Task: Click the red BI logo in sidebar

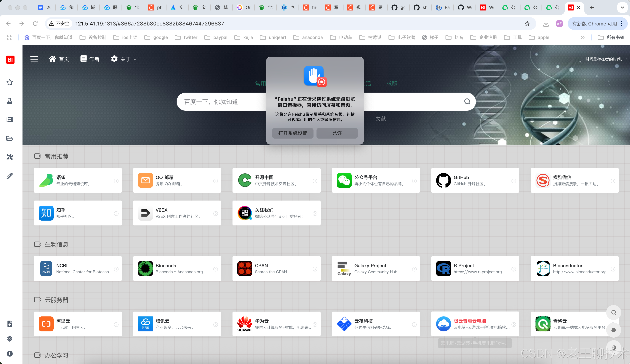Action: [x=10, y=60]
